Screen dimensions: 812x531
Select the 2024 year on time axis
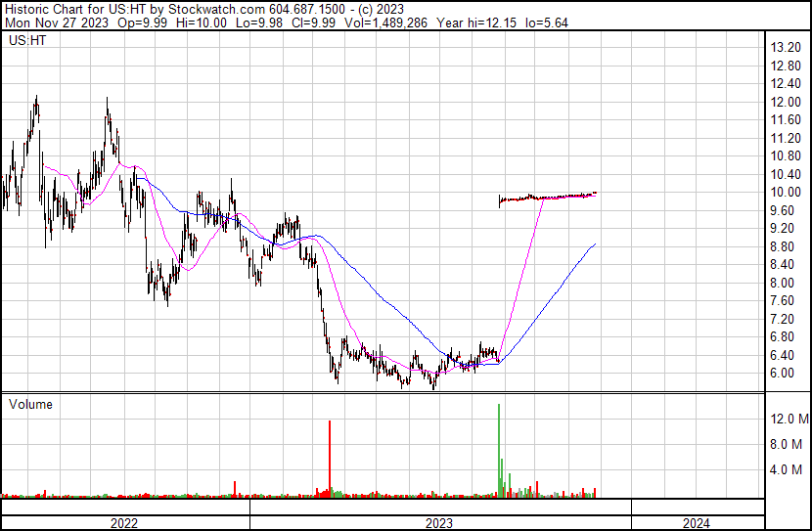pyautogui.click(x=699, y=523)
